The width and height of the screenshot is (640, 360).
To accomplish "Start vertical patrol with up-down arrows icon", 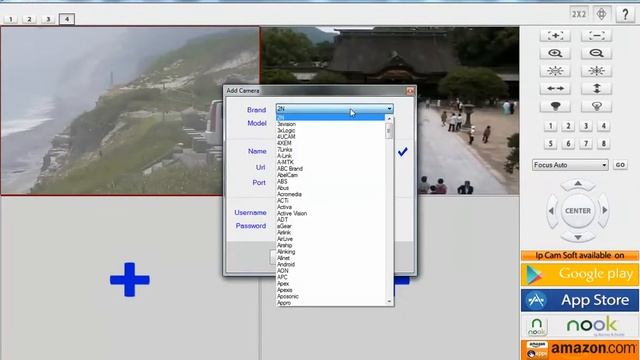I will pyautogui.click(x=596, y=89).
